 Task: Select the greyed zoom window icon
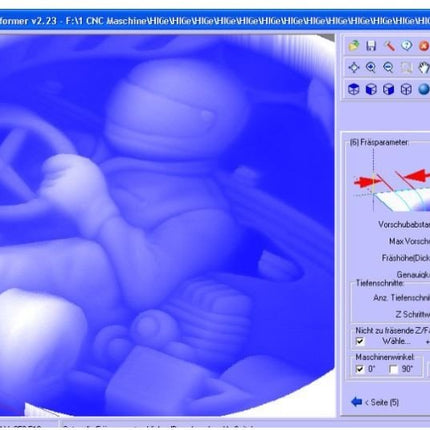click(406, 67)
